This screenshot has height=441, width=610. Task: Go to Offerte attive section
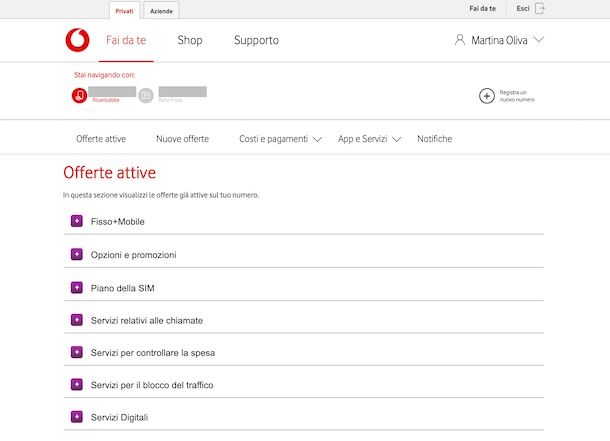(x=101, y=139)
